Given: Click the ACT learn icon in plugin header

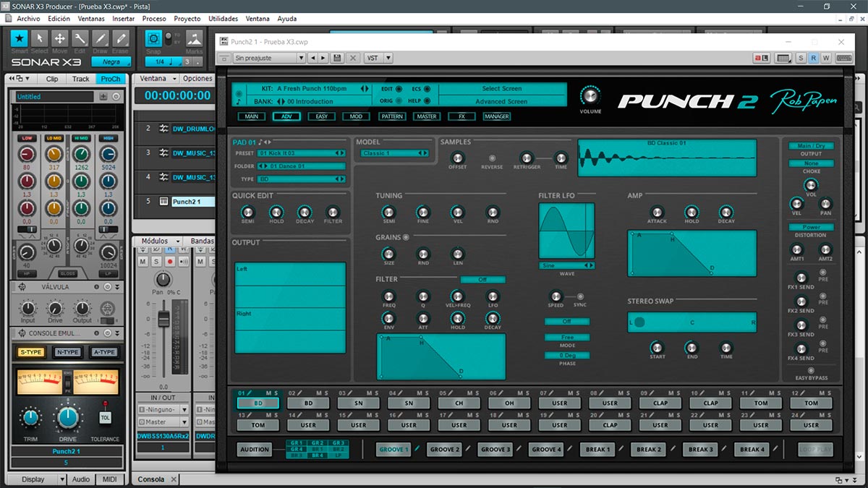Looking at the screenshot, I should [762, 58].
